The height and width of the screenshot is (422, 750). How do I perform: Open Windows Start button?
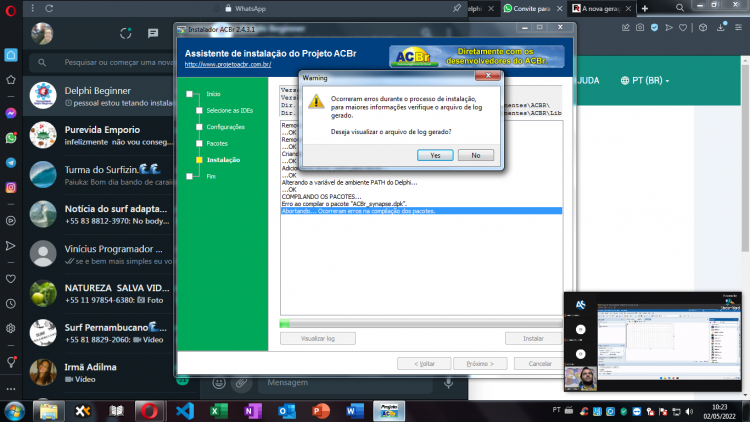14,411
